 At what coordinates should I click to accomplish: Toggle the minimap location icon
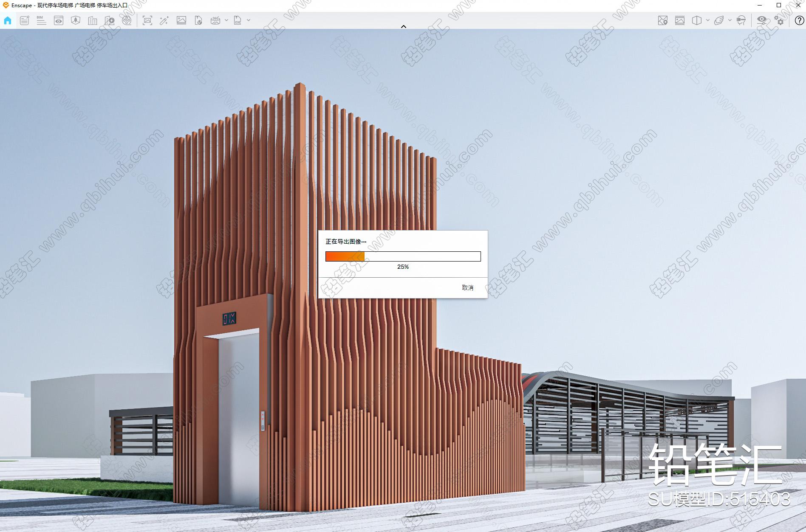pyautogui.click(x=663, y=20)
